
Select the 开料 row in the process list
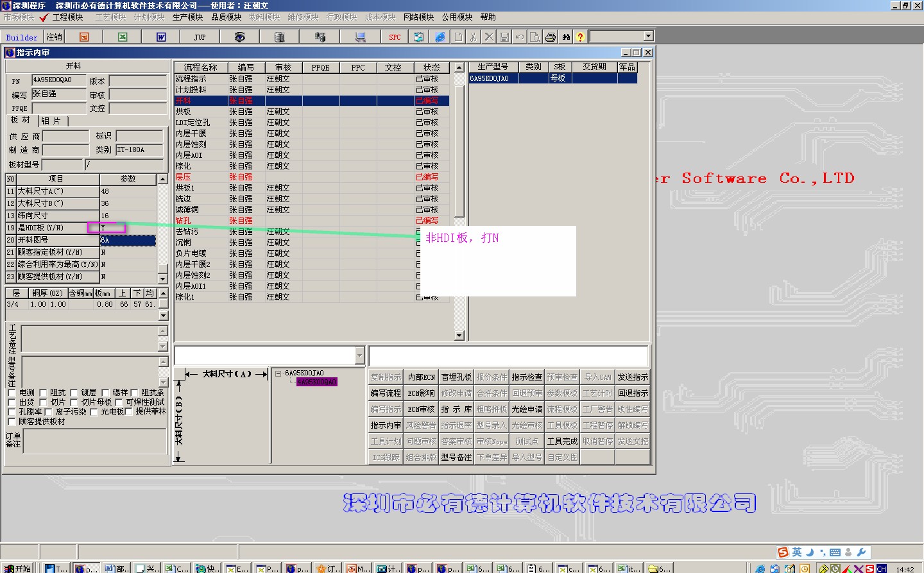[x=312, y=101]
